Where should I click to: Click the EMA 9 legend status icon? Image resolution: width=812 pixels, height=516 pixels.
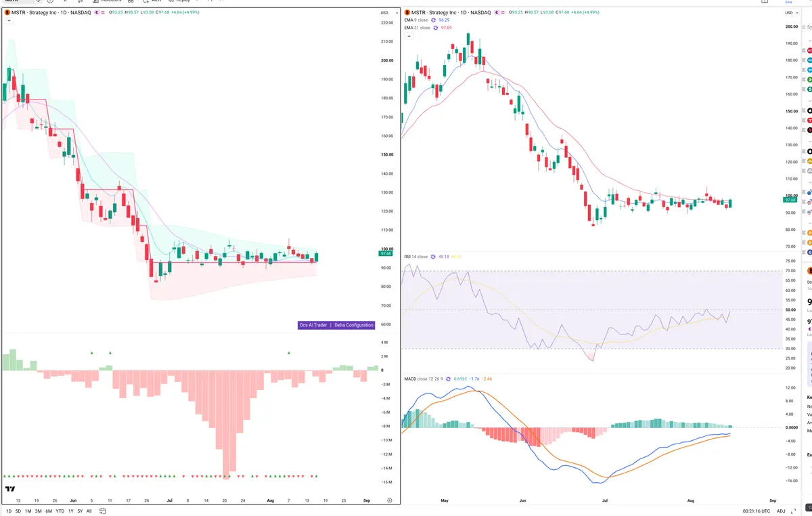point(433,20)
